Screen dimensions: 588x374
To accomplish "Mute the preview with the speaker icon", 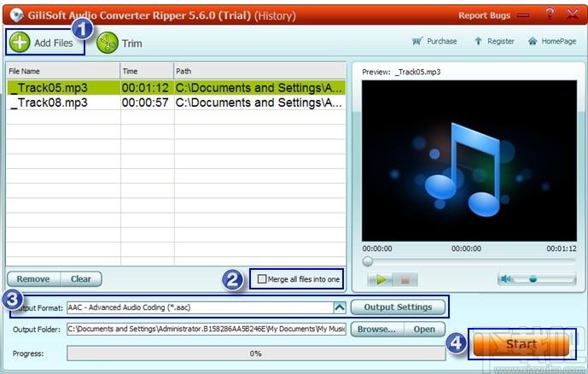I will 506,278.
